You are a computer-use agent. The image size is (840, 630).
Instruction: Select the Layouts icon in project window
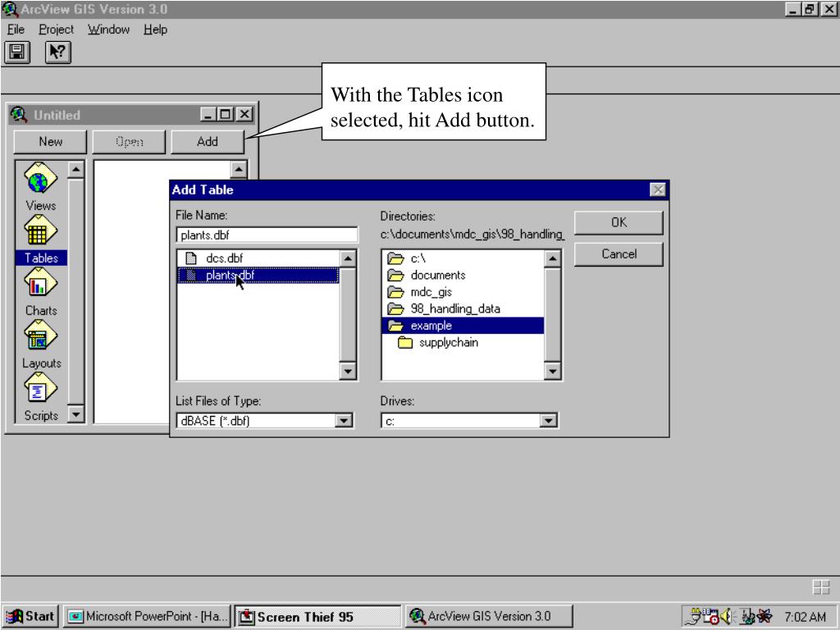[x=40, y=336]
